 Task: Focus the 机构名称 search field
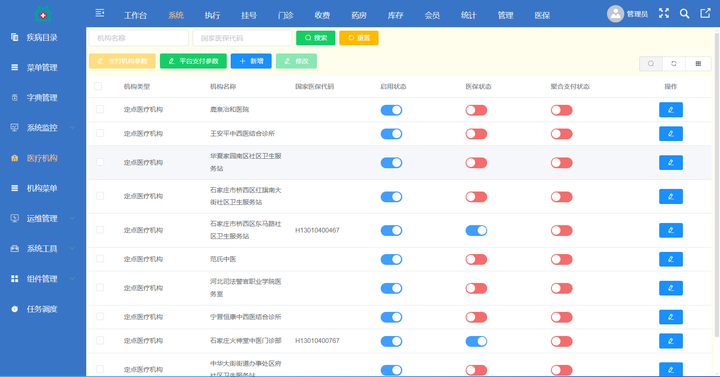click(139, 38)
